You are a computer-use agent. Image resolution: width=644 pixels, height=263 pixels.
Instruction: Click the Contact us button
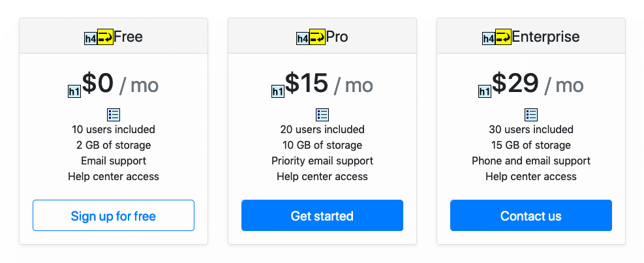pos(531,215)
